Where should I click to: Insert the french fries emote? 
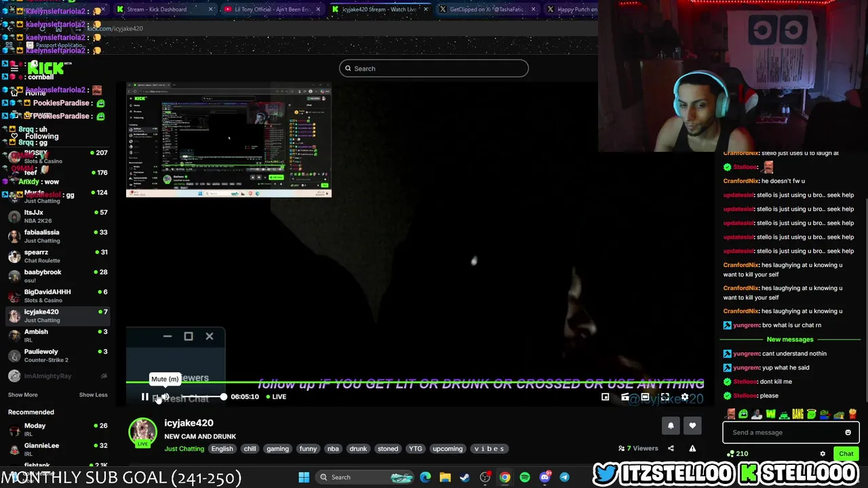852,414
